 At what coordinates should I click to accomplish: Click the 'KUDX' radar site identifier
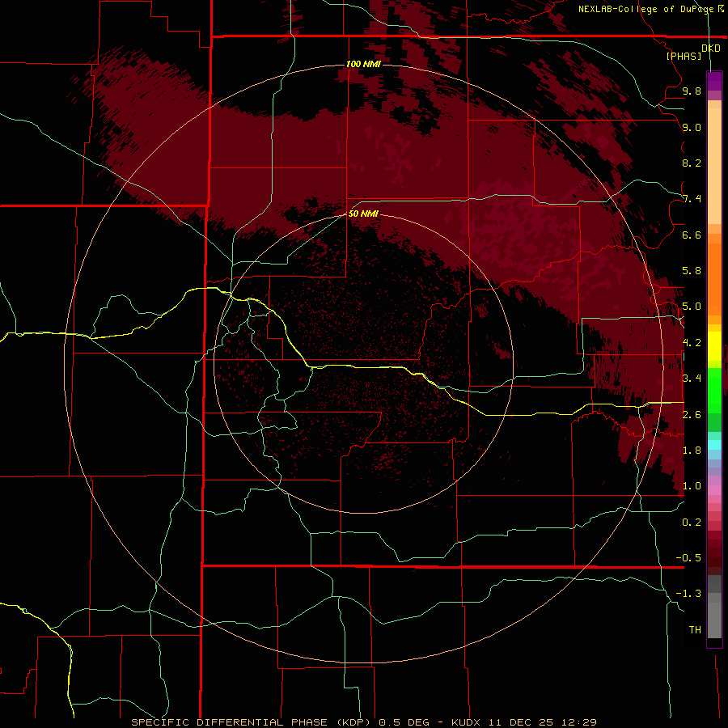[x=467, y=722]
